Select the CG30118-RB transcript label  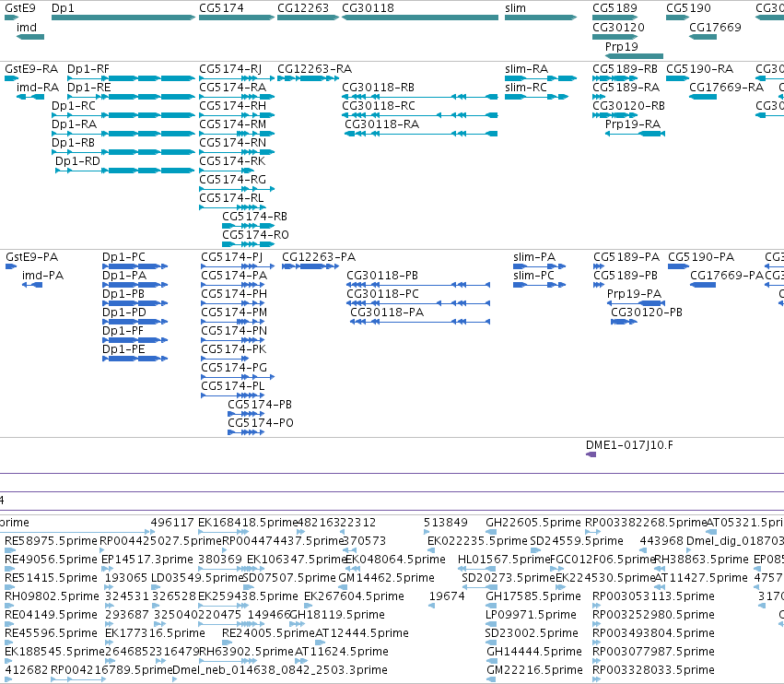click(x=378, y=87)
